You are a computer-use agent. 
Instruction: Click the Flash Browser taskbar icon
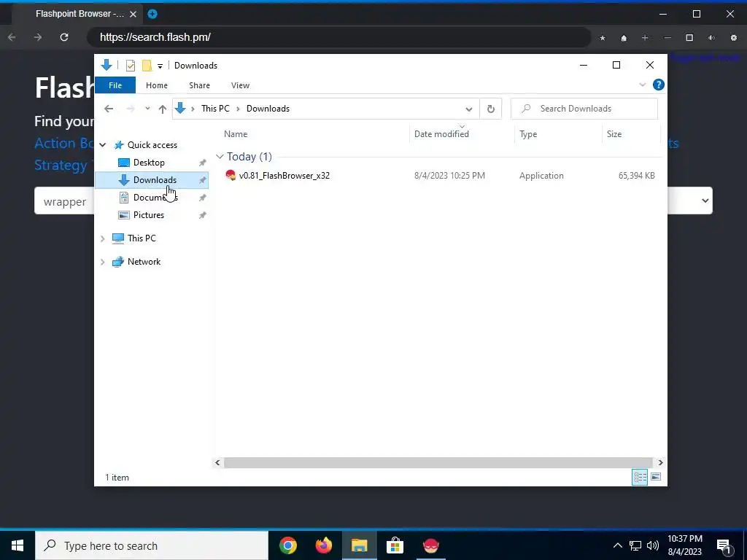(x=430, y=545)
